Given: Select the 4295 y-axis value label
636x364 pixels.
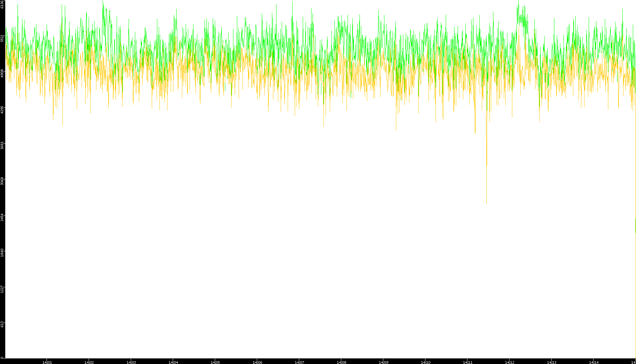Looking at the screenshot, I should pos(2,110).
